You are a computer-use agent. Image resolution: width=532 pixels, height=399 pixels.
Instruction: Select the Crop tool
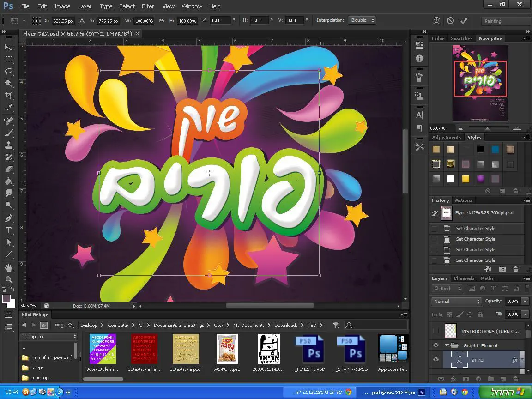tap(9, 96)
